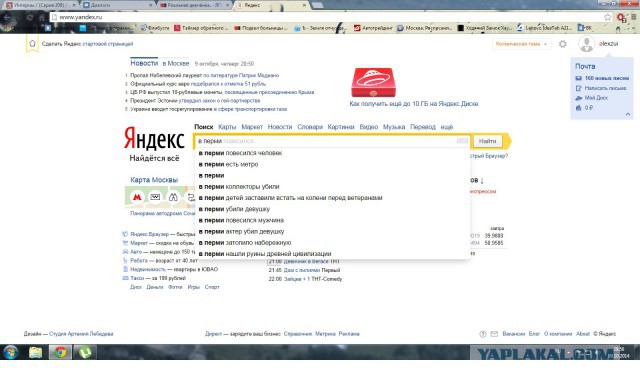Image resolution: width=640 pixels, height=384 pixels.
Task: Click Такси service icon row link
Action: tap(138, 278)
